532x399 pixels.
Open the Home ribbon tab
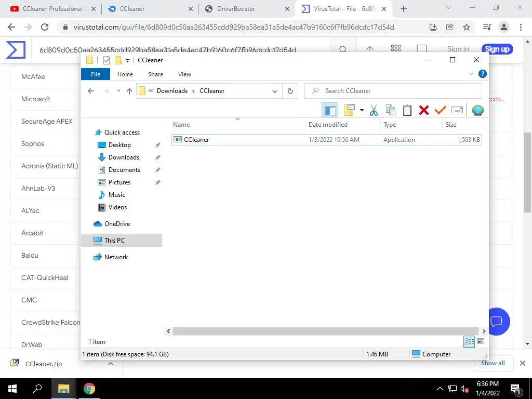point(125,74)
